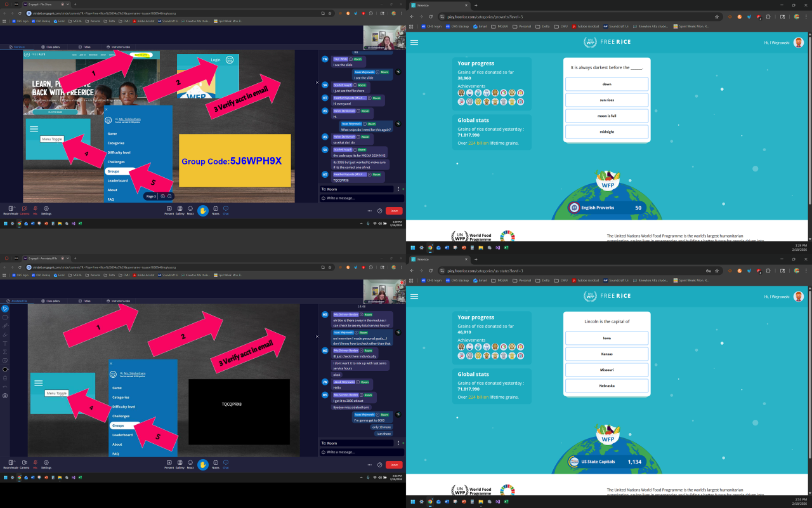This screenshot has width=812, height=508.
Task: Open React emoji menu in bottom Engageli window
Action: click(190, 464)
